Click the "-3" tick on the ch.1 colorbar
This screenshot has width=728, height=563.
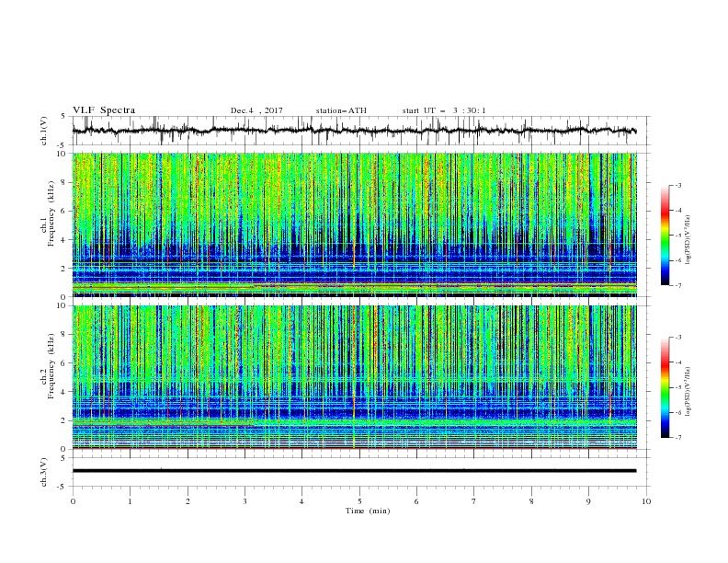(678, 185)
